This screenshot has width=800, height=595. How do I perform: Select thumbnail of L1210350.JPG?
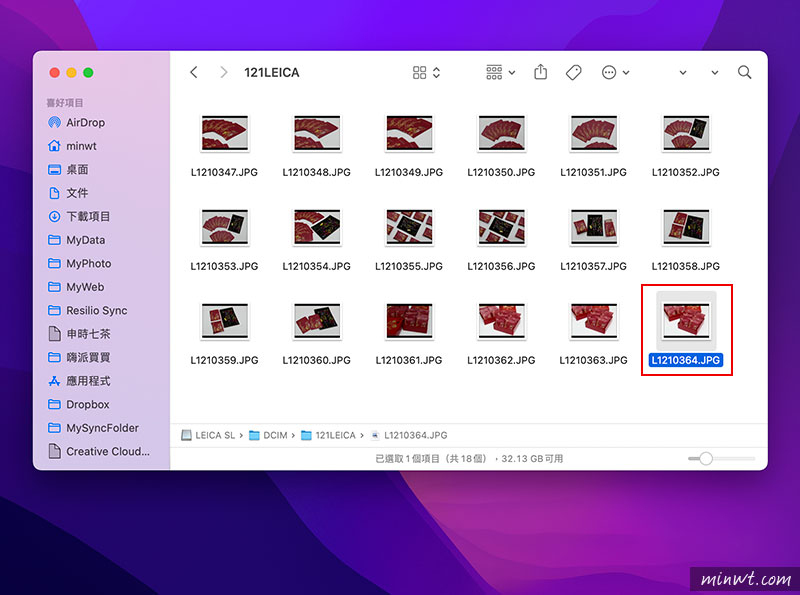tap(502, 133)
